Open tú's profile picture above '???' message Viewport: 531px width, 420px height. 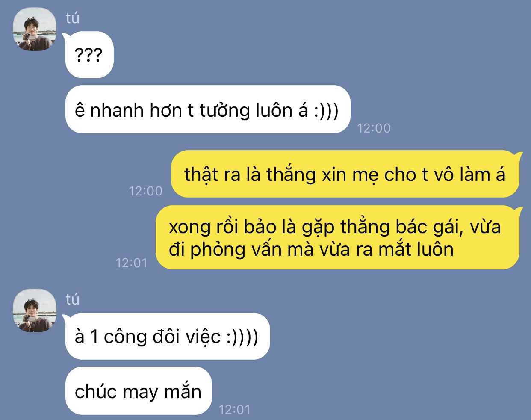tap(35, 30)
